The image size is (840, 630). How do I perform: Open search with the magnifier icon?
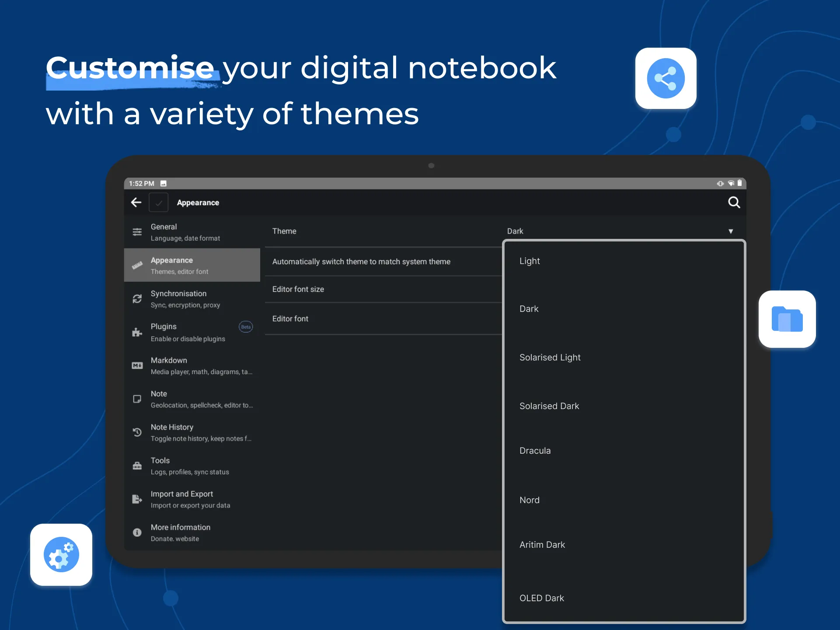pos(734,202)
